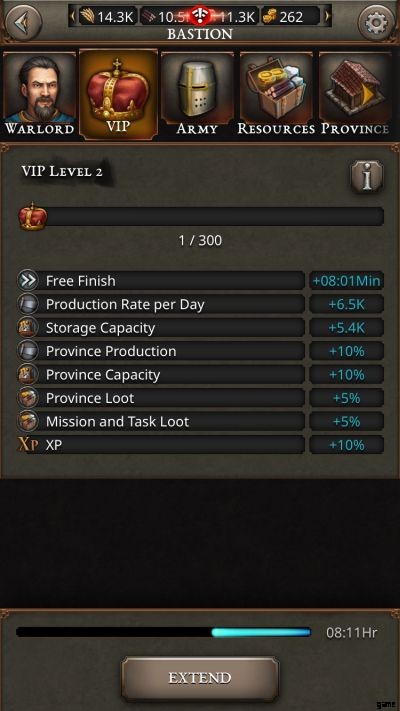The image size is (400, 711).
Task: Switch to the Army tab
Action: point(197,94)
